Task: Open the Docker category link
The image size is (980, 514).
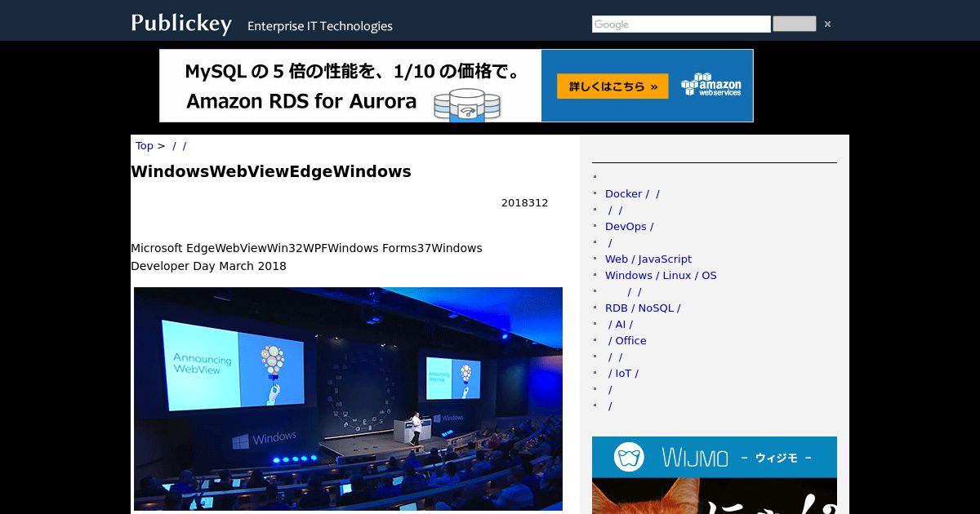Action: point(632,194)
